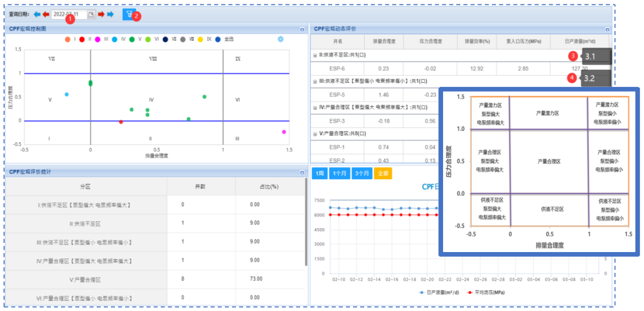Click the blue filter funnel button

pos(128,14)
